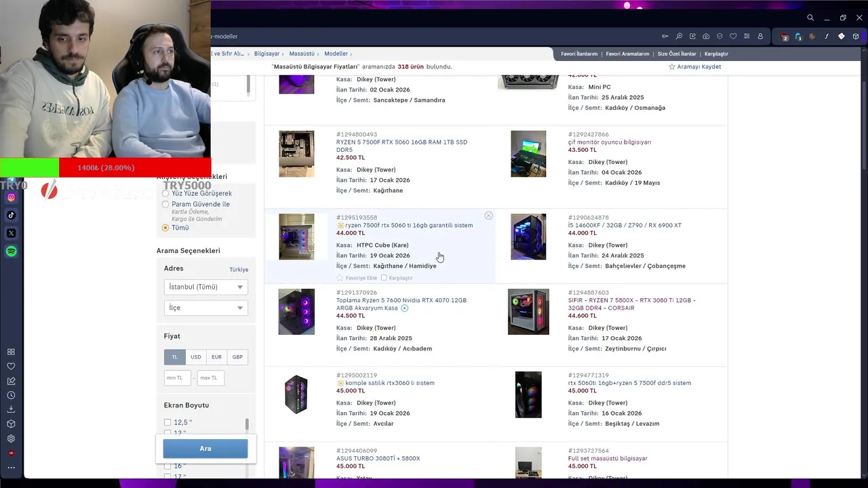
Task: Dismiss hovered ryzen 7500f listing with X
Action: (488, 216)
